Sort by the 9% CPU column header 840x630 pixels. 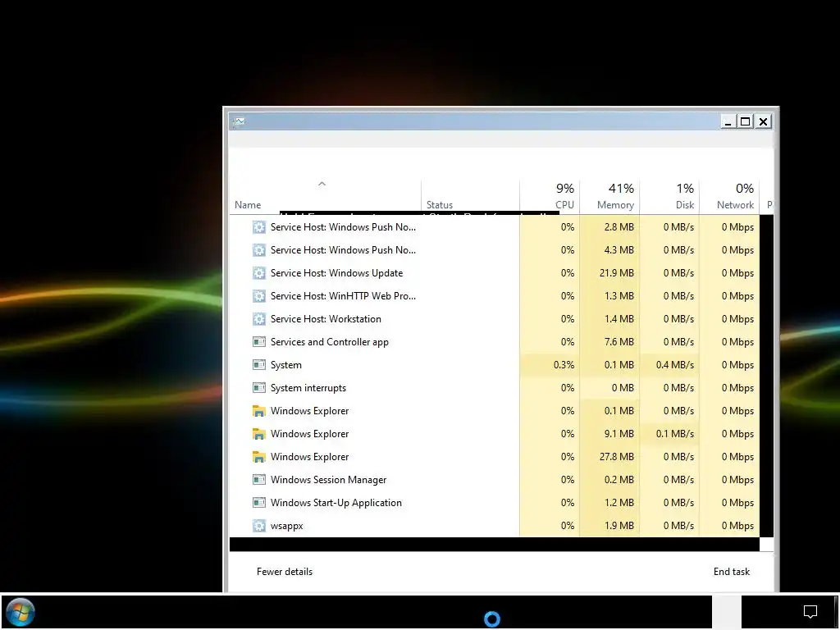[x=550, y=197]
